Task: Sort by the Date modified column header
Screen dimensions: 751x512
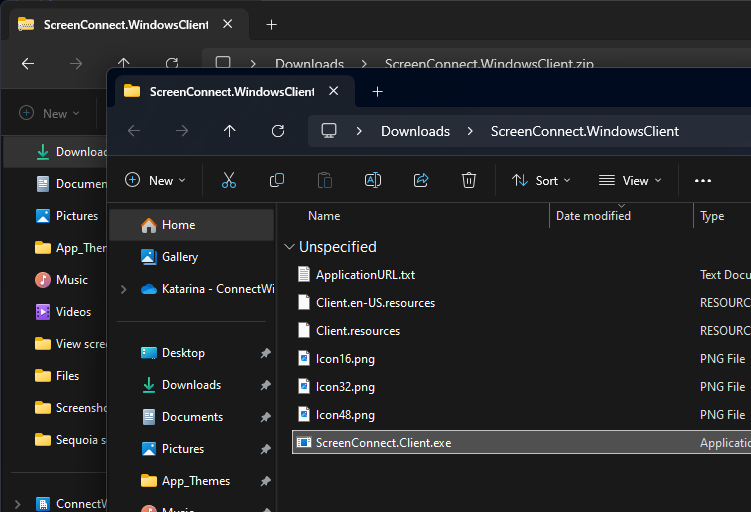Action: (593, 215)
